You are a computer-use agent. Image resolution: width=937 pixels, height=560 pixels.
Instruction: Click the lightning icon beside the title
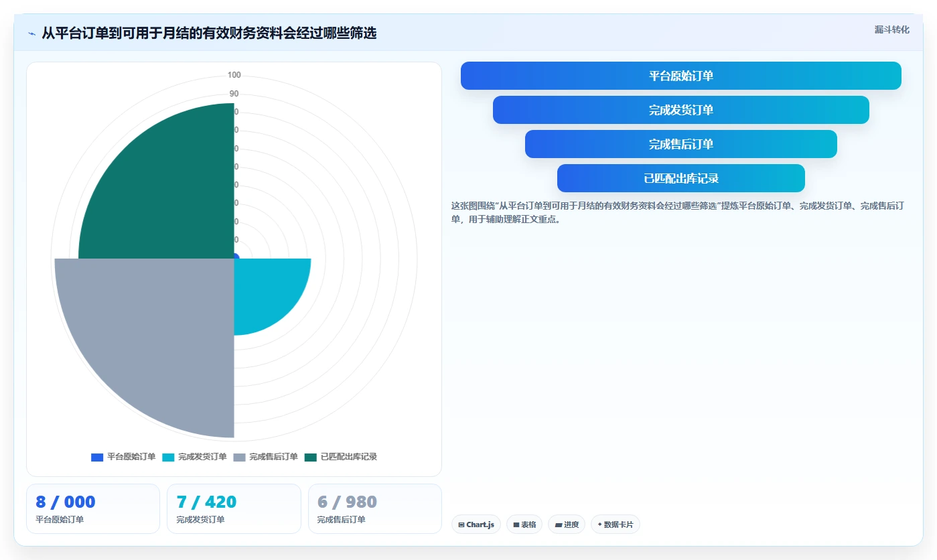[x=31, y=33]
